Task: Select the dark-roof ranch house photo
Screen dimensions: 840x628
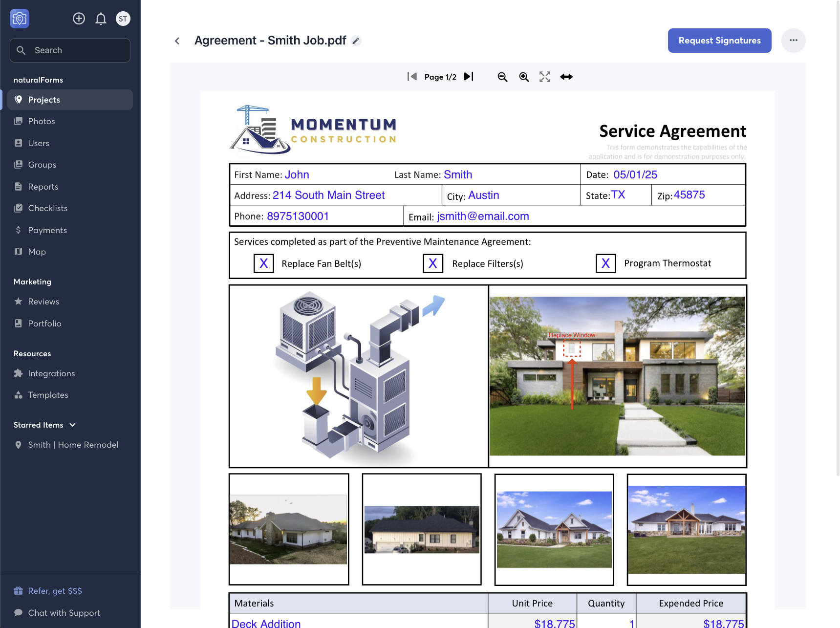Action: coord(422,529)
